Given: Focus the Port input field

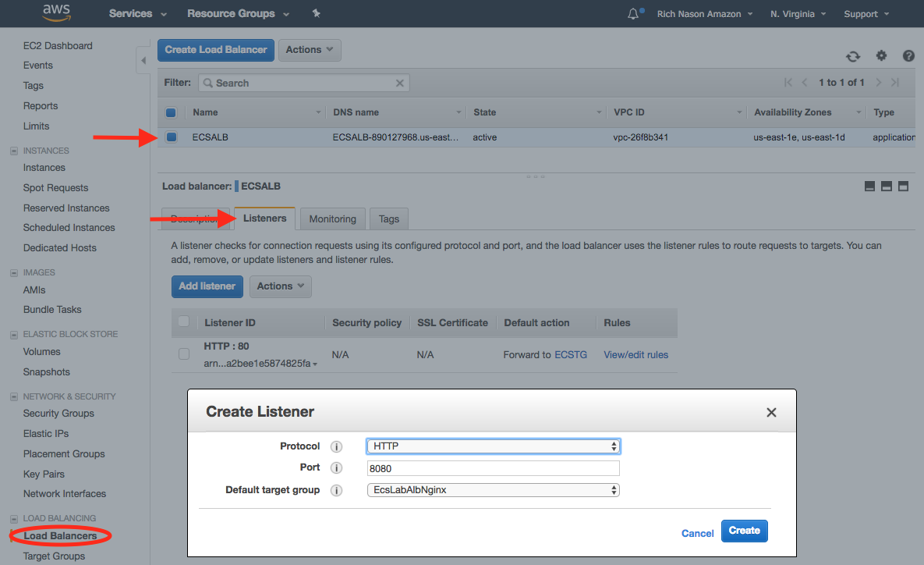Looking at the screenshot, I should pyautogui.click(x=494, y=468).
